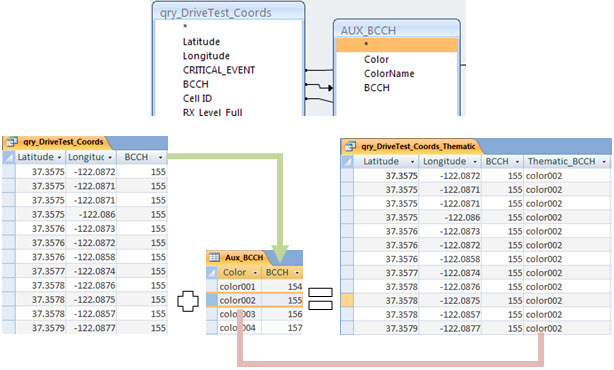Select the 154 BCCH cell in Aux_BCCH
Viewport: 614px width, 370px height.
[282, 286]
